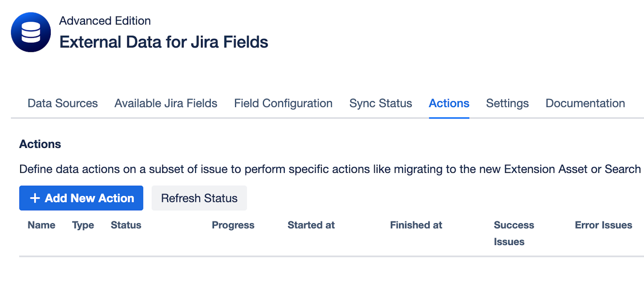The image size is (644, 299).
Task: Select the Finished at column header
Action: point(416,225)
